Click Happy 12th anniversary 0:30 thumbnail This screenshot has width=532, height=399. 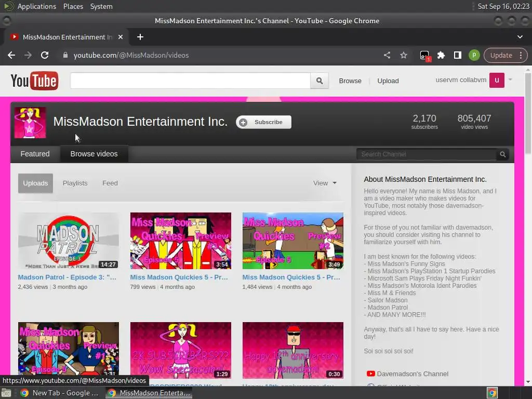coord(293,350)
